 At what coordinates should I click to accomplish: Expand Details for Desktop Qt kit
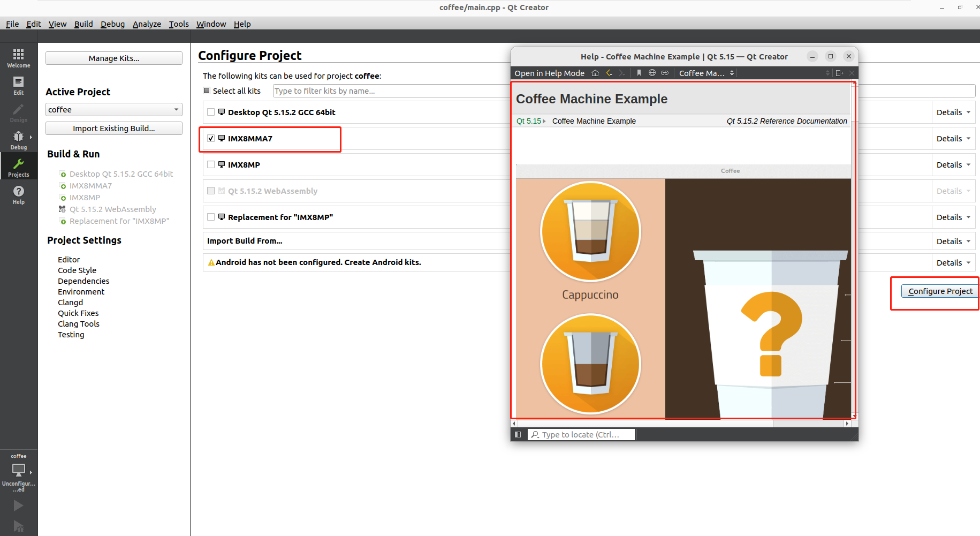point(953,112)
